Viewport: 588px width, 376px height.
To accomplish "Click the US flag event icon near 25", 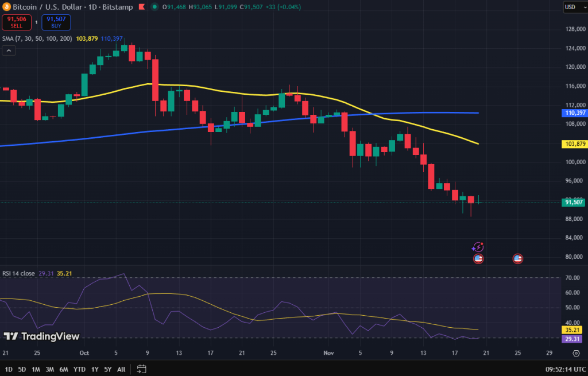I will 517,259.
